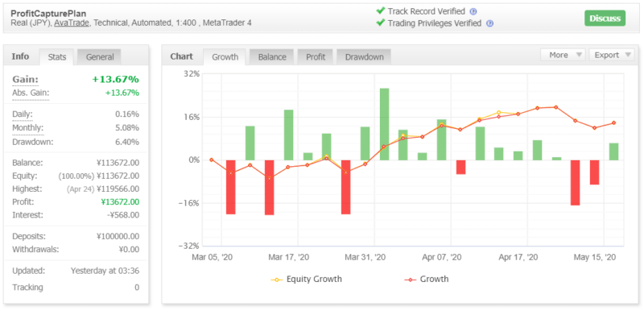The image size is (644, 311).
Task: Toggle the Equity Growth legend marker
Action: (x=277, y=280)
